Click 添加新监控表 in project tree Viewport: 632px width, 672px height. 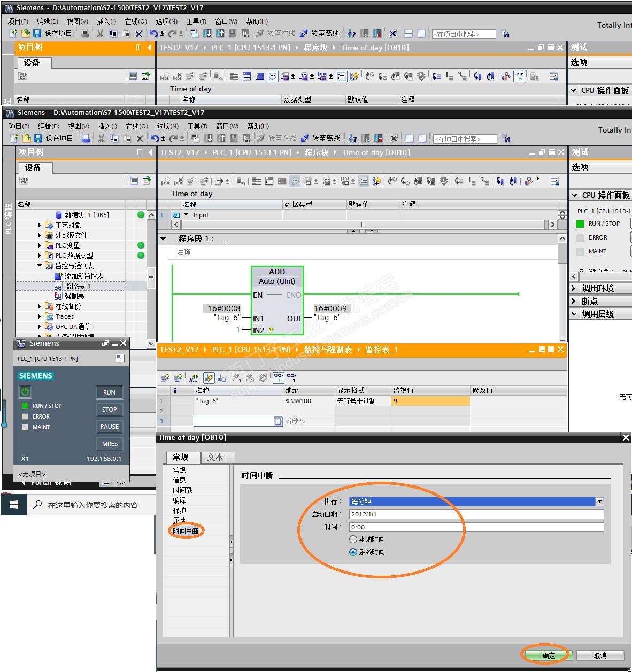point(84,276)
